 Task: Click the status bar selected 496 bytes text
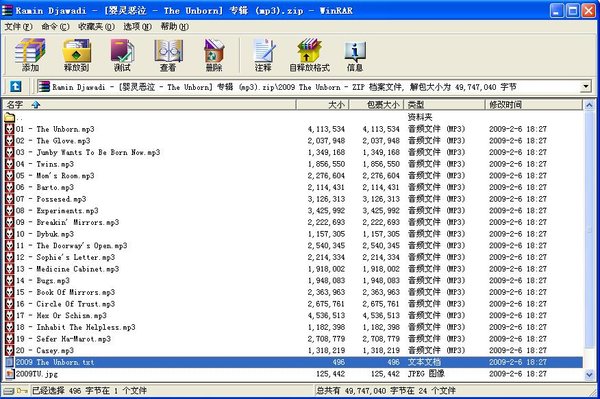(89, 391)
